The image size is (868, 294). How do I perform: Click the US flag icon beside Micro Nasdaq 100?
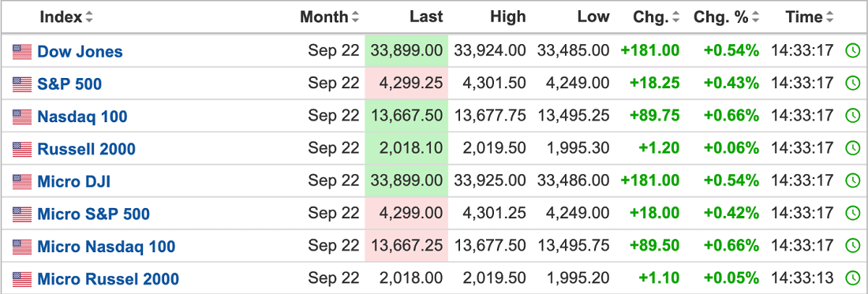tap(22, 246)
